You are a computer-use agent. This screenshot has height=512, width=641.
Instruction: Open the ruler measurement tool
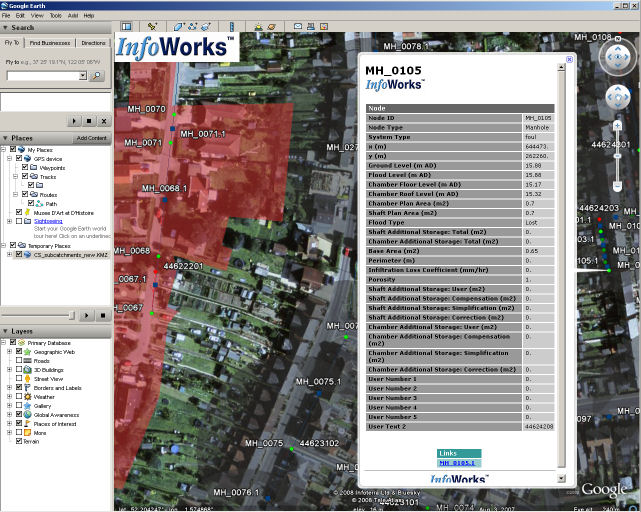click(x=231, y=27)
